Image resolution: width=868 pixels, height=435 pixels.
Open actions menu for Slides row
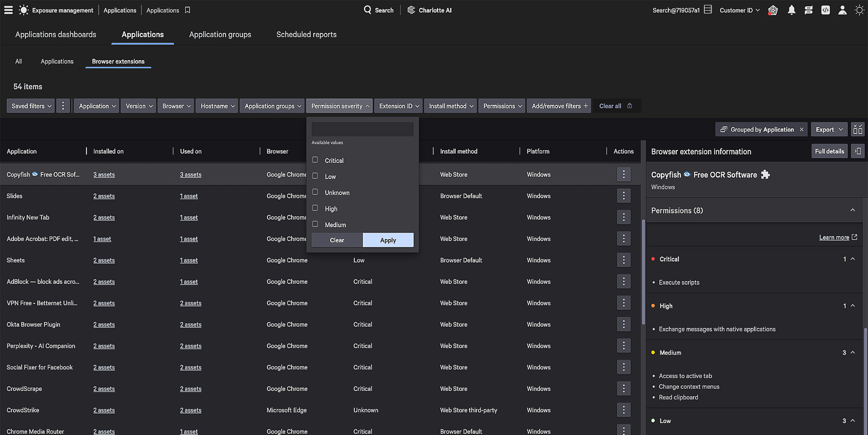point(624,196)
